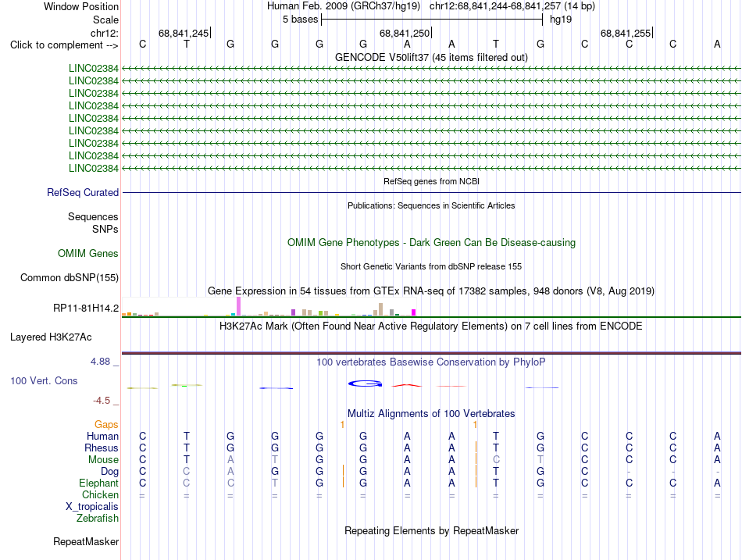Click the 'chr12:' ruler label
The height and width of the screenshot is (560, 742).
(104, 33)
